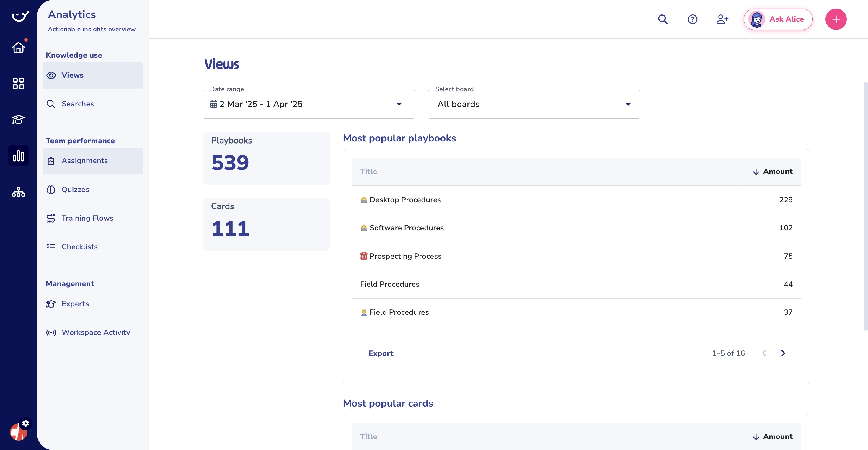Viewport: 868px width, 450px height.
Task: Click the search magnifier in header
Action: click(x=663, y=19)
